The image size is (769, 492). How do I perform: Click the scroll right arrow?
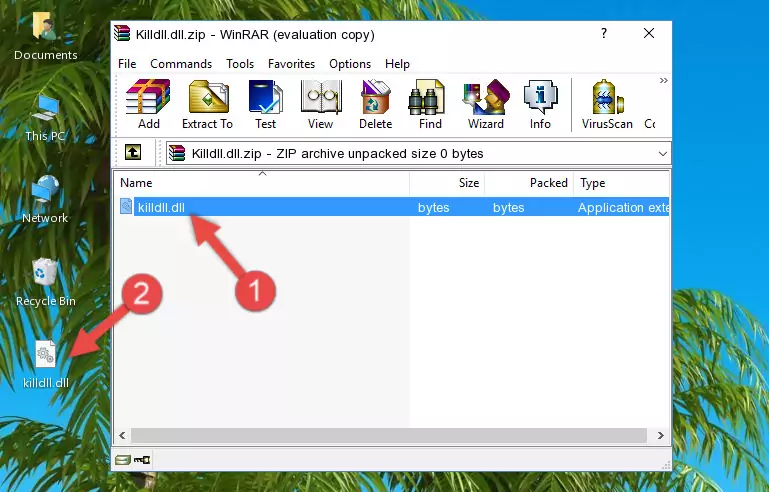660,435
